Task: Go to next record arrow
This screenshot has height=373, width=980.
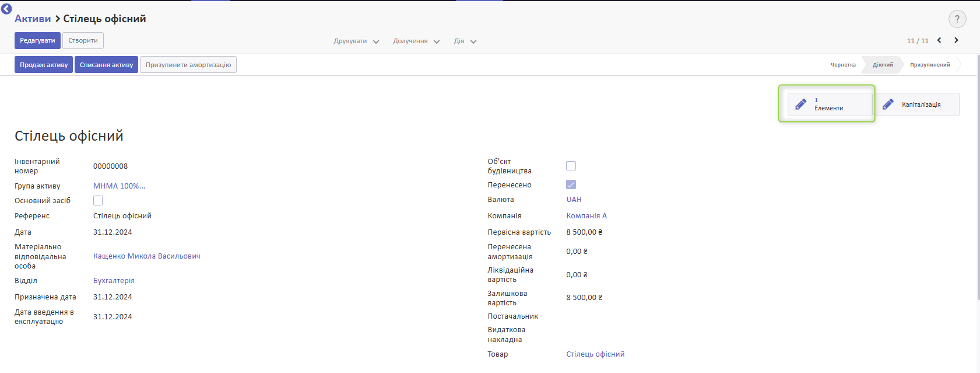Action: (x=956, y=40)
